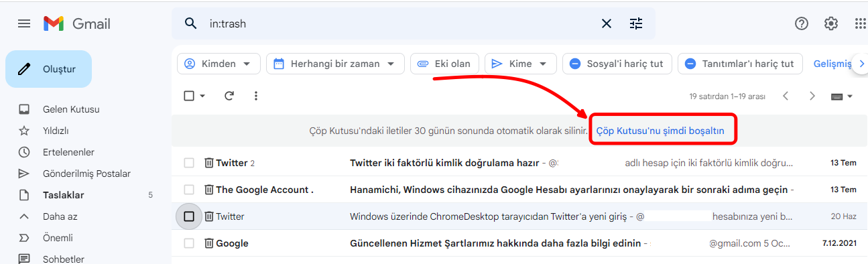Click the 7.12.2021 date

pyautogui.click(x=839, y=243)
